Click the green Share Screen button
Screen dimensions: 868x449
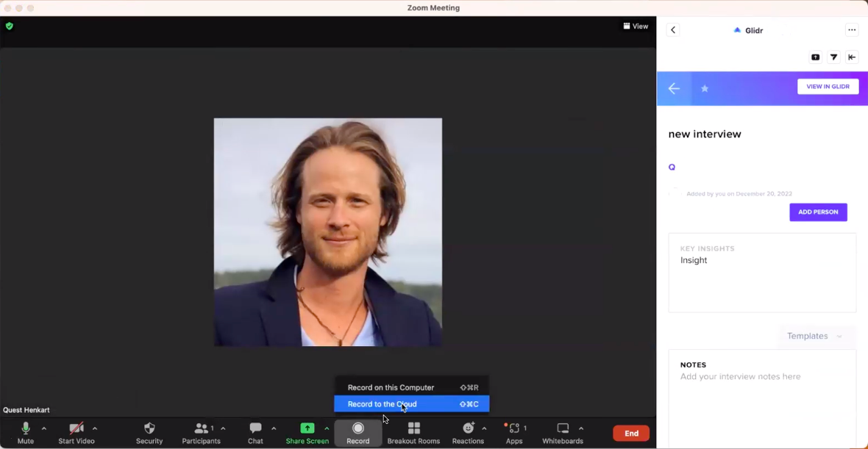point(307,433)
